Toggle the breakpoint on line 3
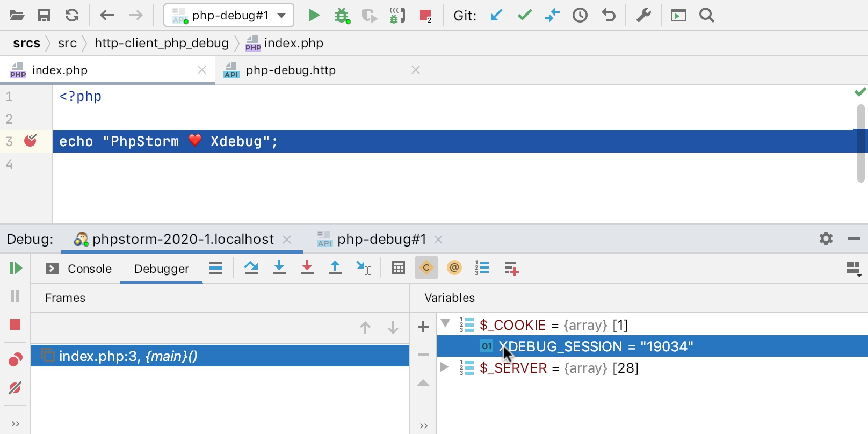This screenshot has width=868, height=434. (x=31, y=141)
